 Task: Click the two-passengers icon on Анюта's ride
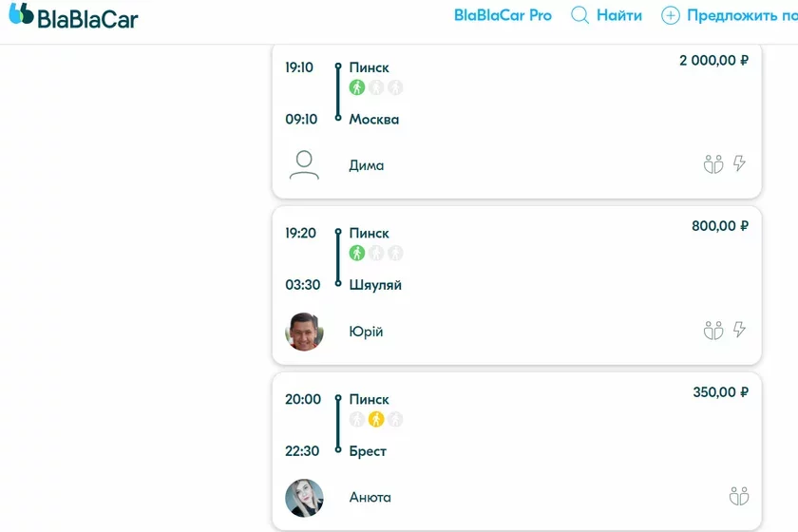click(739, 496)
